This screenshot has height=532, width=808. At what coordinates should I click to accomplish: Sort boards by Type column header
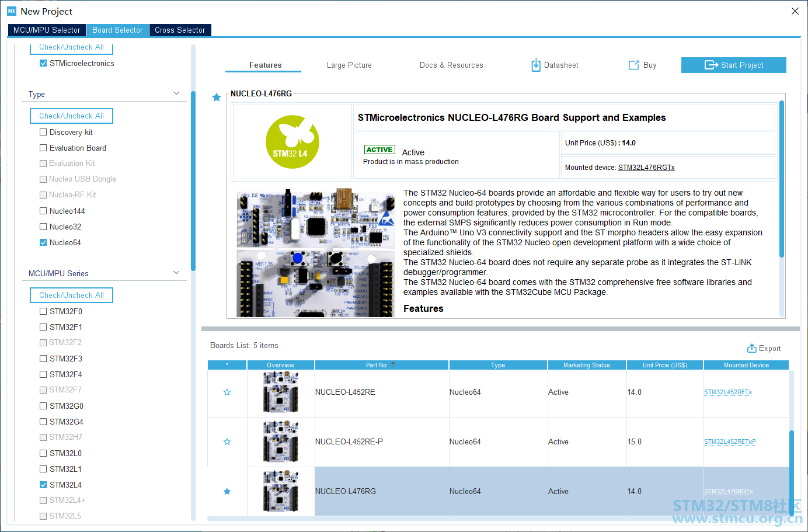coord(498,365)
